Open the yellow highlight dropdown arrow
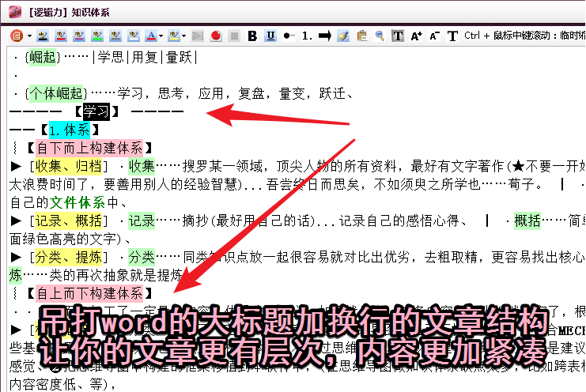 point(184,36)
